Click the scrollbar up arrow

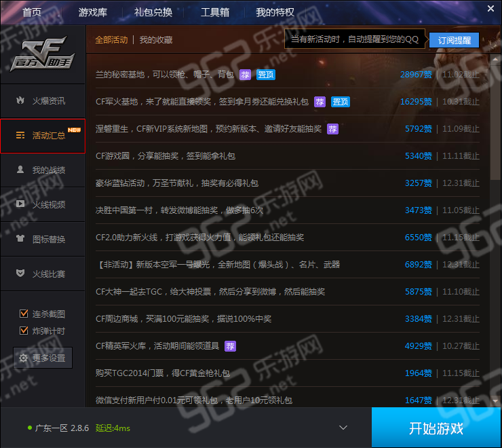(x=495, y=59)
